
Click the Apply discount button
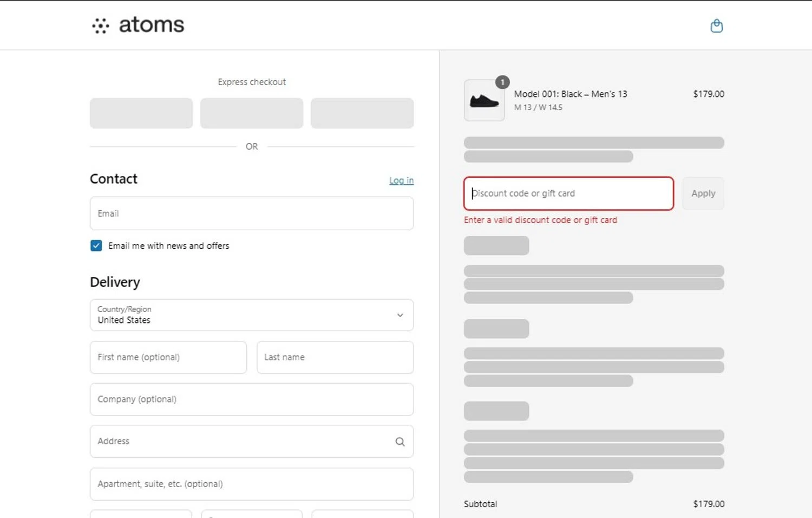(703, 193)
